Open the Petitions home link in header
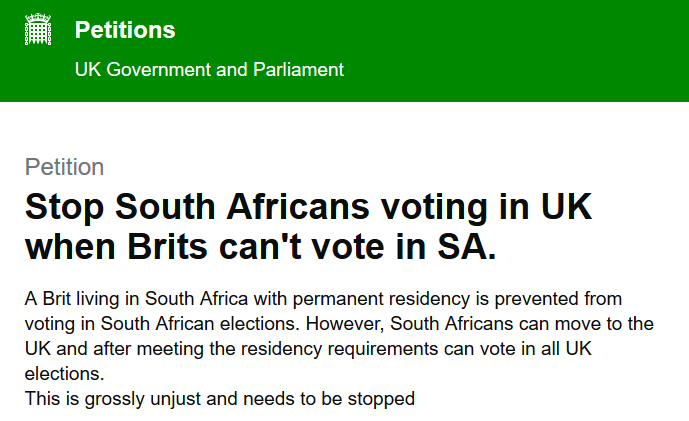Screen dimensions: 689x421 click(x=125, y=30)
